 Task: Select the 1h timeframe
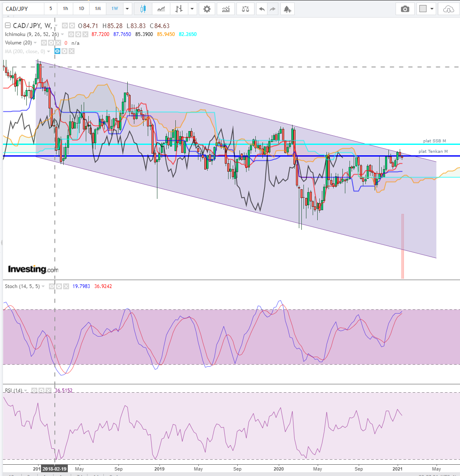tap(65, 9)
